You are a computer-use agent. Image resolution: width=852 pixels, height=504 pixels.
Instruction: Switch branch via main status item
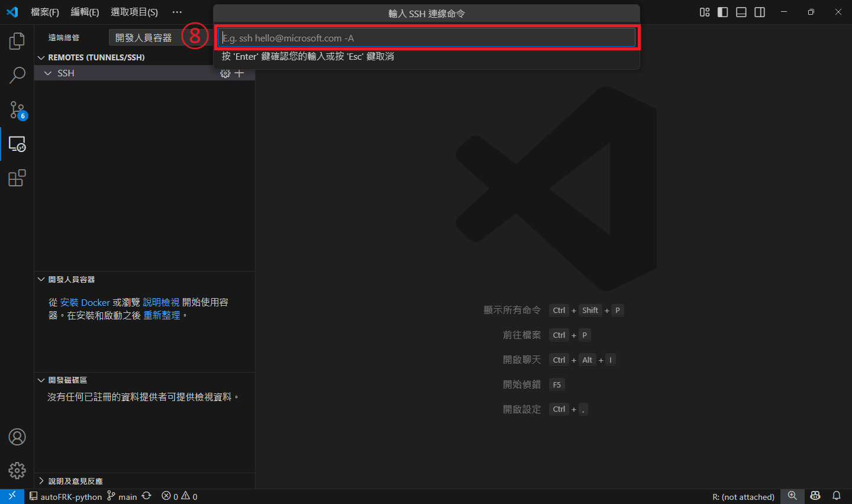pos(122,496)
